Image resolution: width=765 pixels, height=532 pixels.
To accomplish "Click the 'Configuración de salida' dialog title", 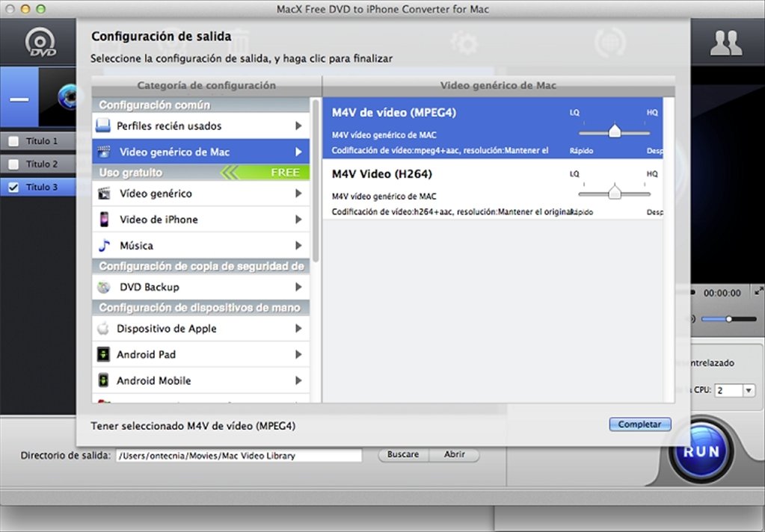I will pos(162,37).
